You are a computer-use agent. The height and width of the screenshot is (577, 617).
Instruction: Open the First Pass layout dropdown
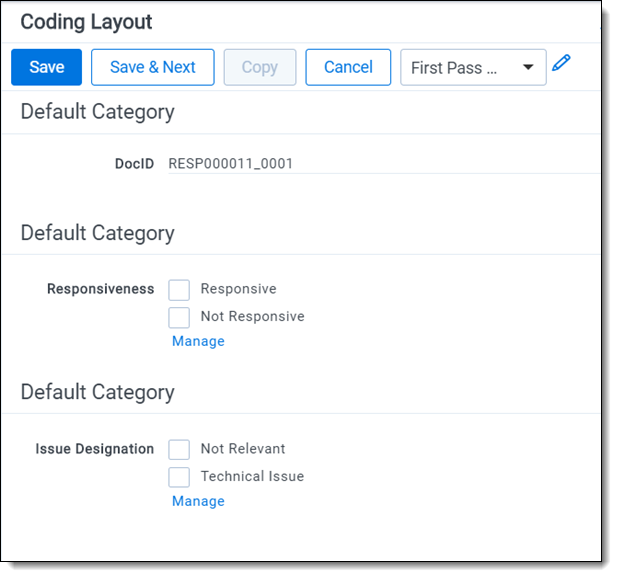(460, 68)
